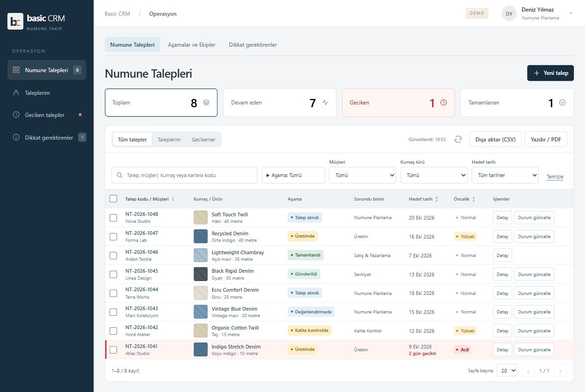Image resolution: width=585 pixels, height=392 pixels.
Task: Open the Müşteri dropdown
Action: (362, 175)
